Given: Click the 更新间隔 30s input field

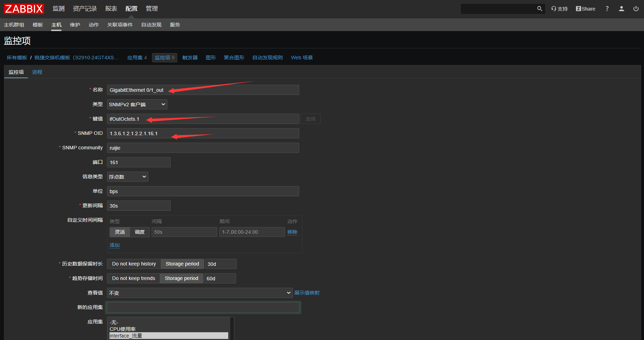Looking at the screenshot, I should tap(139, 206).
